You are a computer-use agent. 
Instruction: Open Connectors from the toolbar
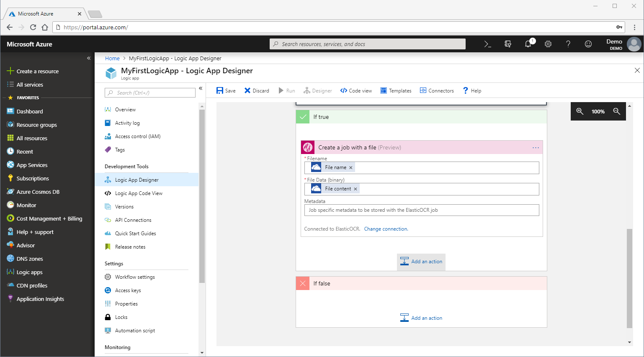(437, 91)
